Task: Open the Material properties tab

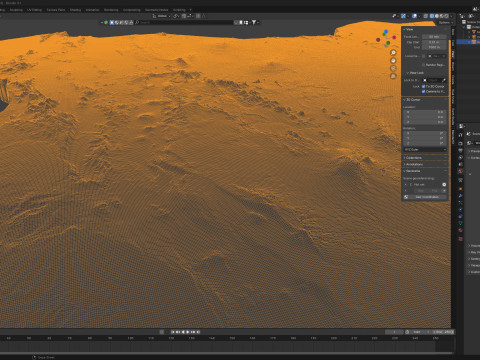Action: pyautogui.click(x=460, y=230)
